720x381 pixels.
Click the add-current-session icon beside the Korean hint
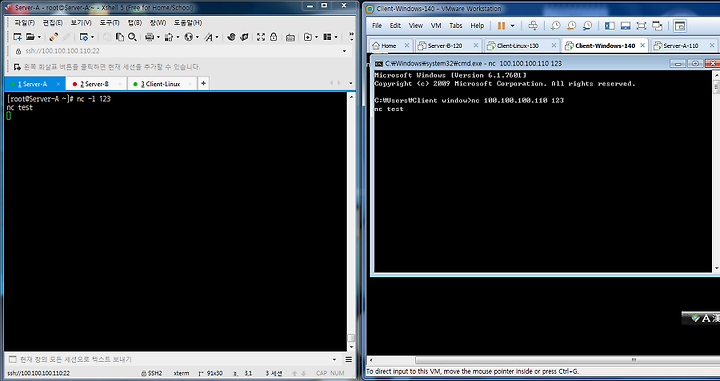point(17,67)
